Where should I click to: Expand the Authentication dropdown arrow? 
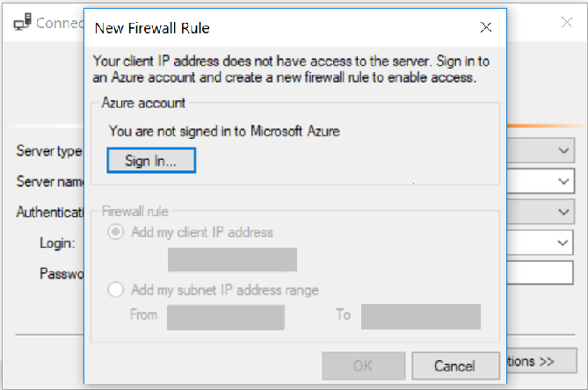pyautogui.click(x=564, y=212)
